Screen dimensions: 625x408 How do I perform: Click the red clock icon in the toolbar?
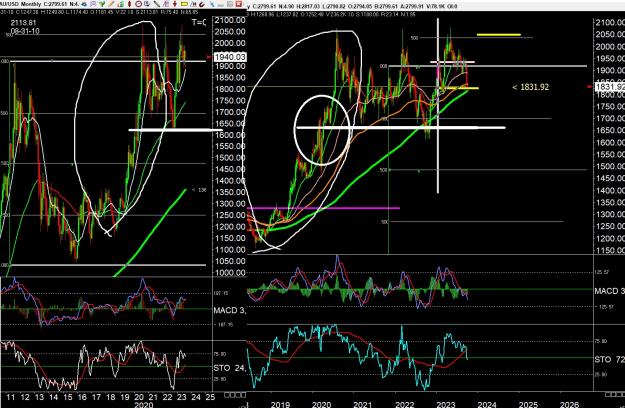[138, 4]
